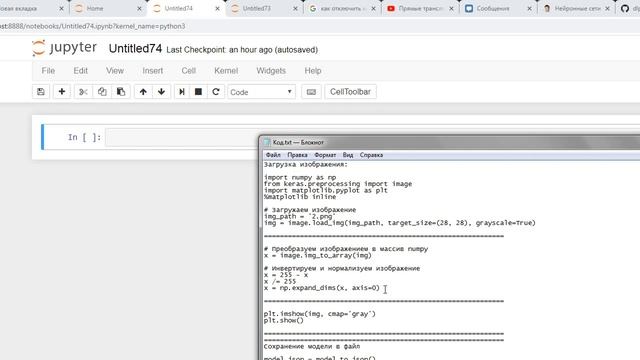640x360 pixels.
Task: Open the File menu in Jupyter
Action: [x=48, y=71]
